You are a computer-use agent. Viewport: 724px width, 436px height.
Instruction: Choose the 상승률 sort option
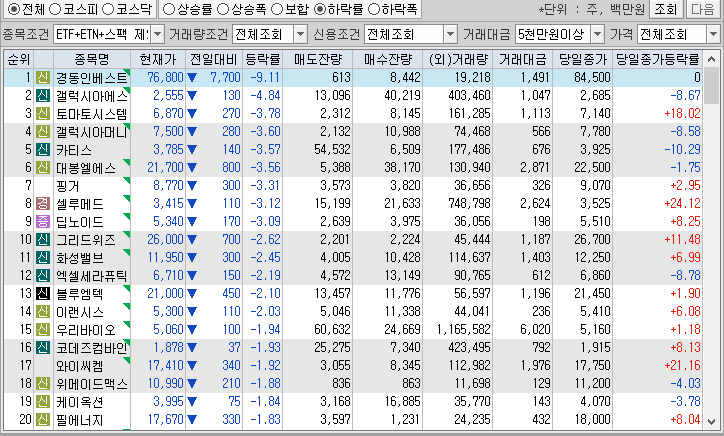pos(169,9)
